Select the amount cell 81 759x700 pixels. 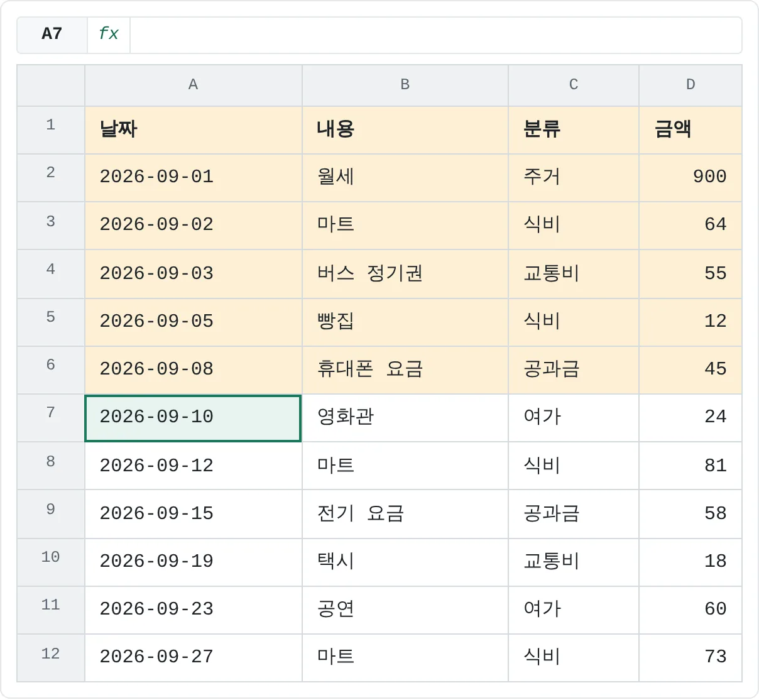pyautogui.click(x=691, y=466)
